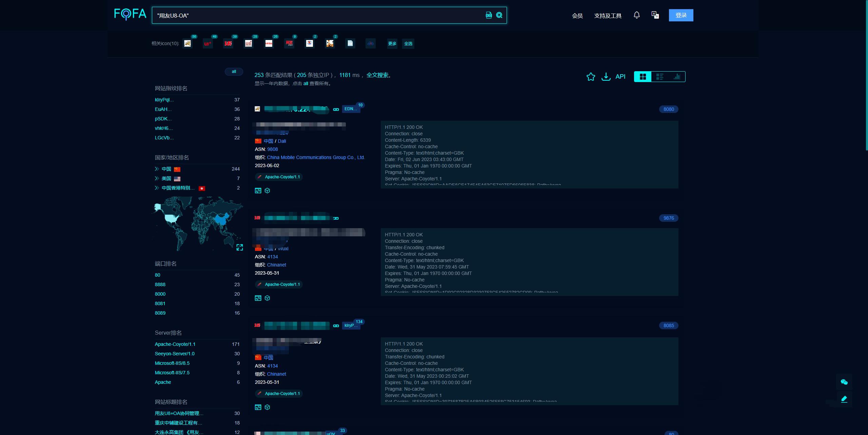Filter by 用友 icon with 9

coord(289,43)
